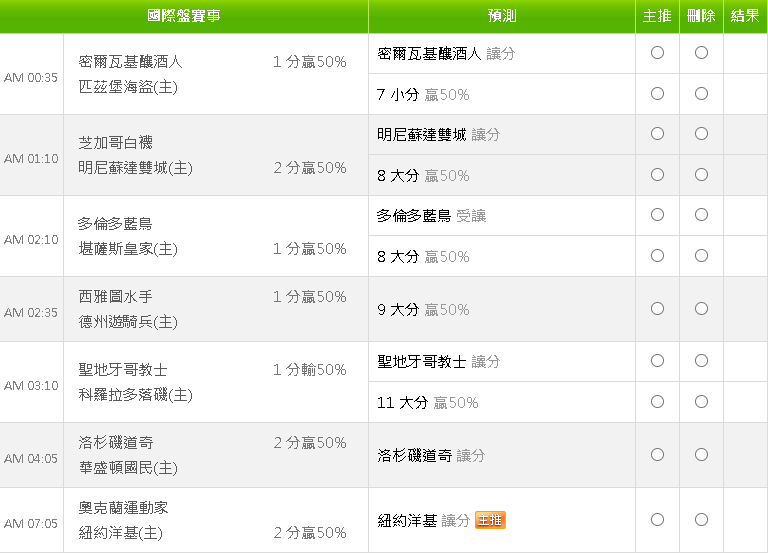Mark 刪除 for 多倫多藍鳥 受讓
This screenshot has height=553, width=768.
(x=701, y=215)
